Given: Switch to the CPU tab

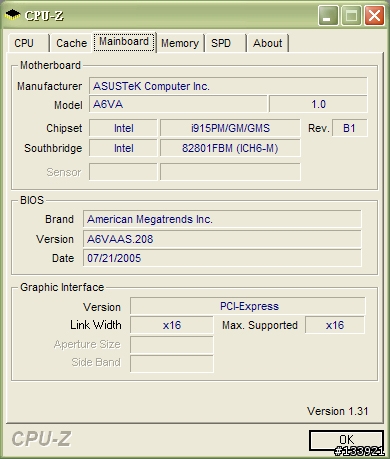Looking at the screenshot, I should 29,43.
